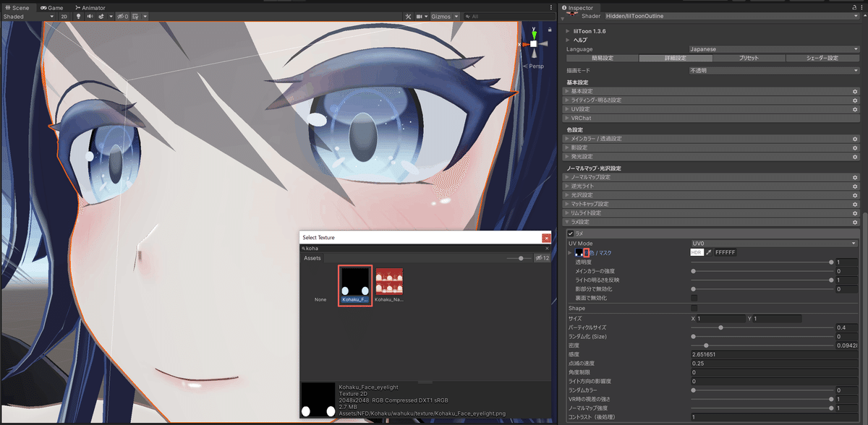Lock the Inspector panel
The image size is (868, 425).
pyautogui.click(x=854, y=7)
